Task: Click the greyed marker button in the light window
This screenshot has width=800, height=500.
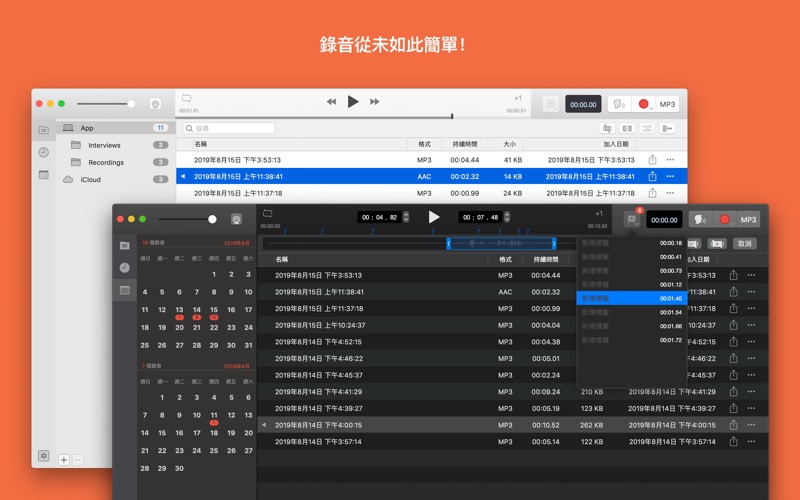Action: (x=551, y=104)
